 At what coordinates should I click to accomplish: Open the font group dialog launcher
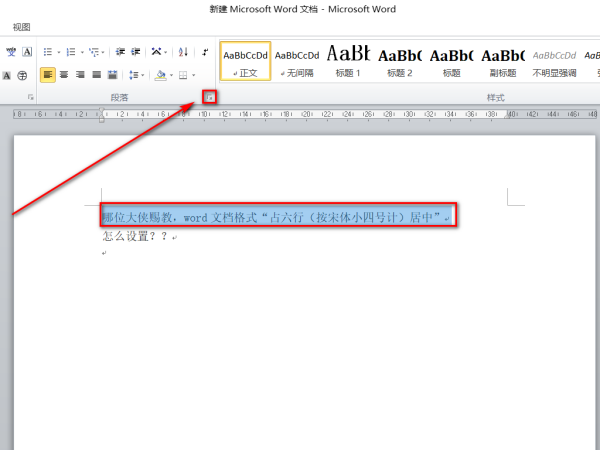click(x=31, y=98)
